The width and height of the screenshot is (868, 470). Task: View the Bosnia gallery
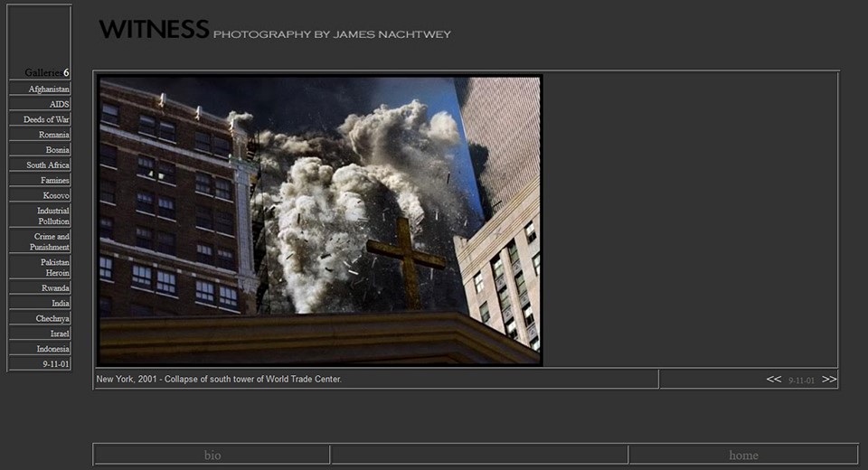pyautogui.click(x=58, y=150)
